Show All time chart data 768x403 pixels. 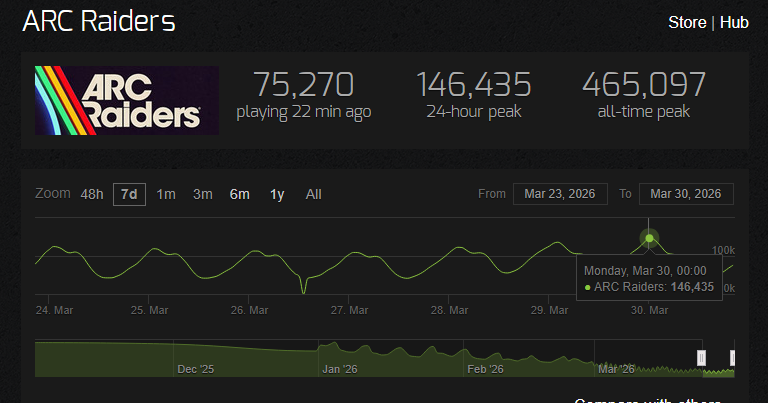pos(313,194)
